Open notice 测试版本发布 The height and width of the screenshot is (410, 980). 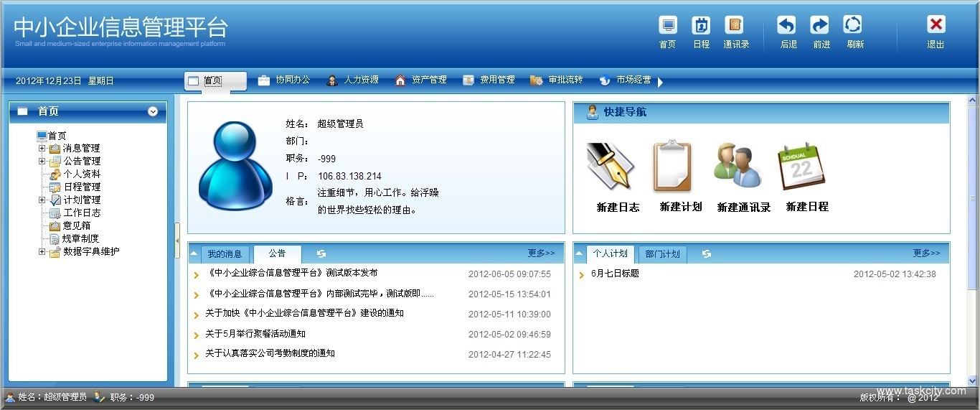click(x=291, y=274)
